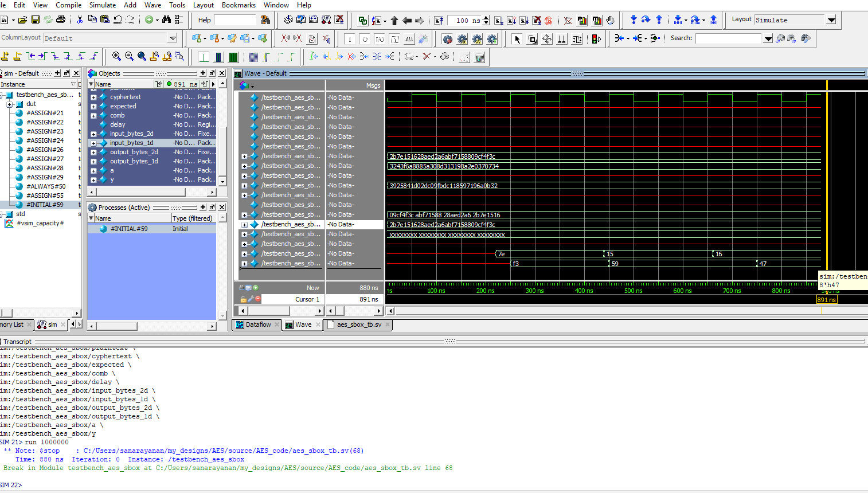Click the Find binoculars icon
The image size is (868, 493).
click(166, 20)
